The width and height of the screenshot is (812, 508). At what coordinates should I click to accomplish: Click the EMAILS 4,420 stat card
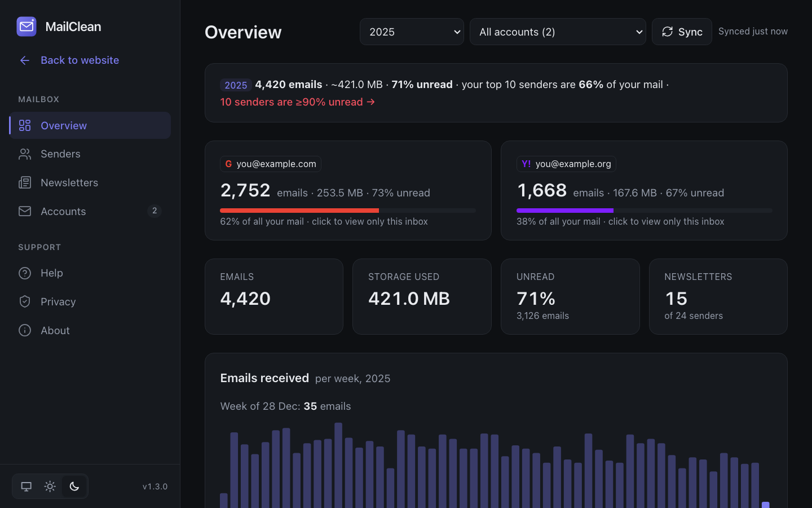click(x=274, y=296)
